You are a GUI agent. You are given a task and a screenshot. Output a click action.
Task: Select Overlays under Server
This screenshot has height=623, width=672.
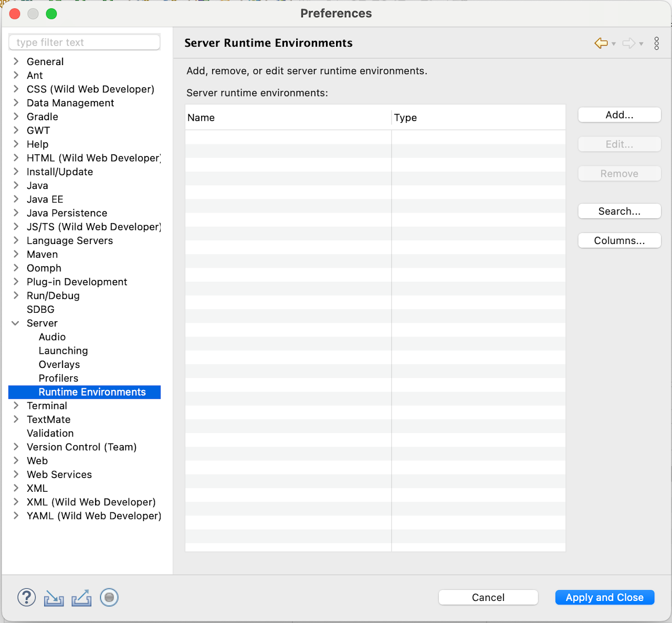click(59, 364)
